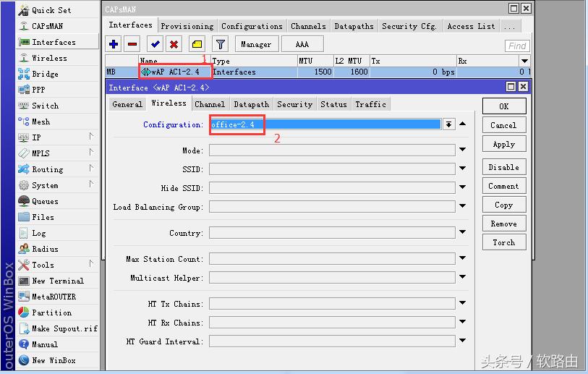The height and width of the screenshot is (374, 588).
Task: Switch to the Access List tab
Action: point(471,26)
